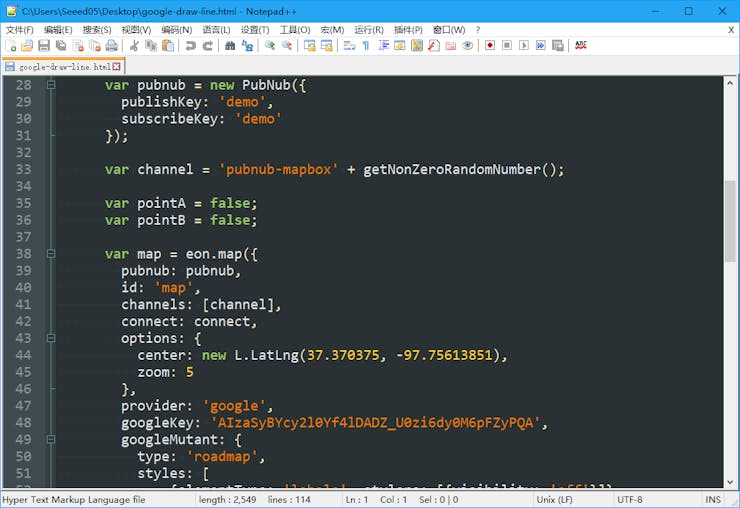Open 运行(R) menu
Image resolution: width=740 pixels, height=508 pixels.
coord(369,30)
